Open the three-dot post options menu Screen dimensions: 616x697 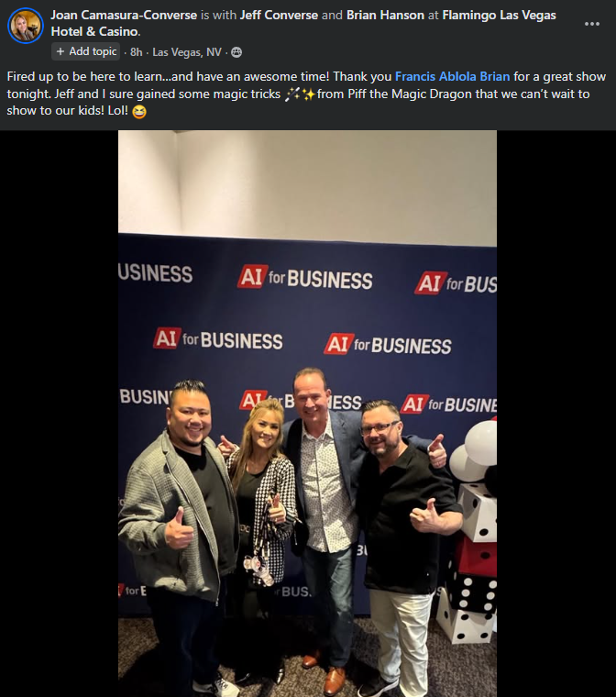[592, 24]
